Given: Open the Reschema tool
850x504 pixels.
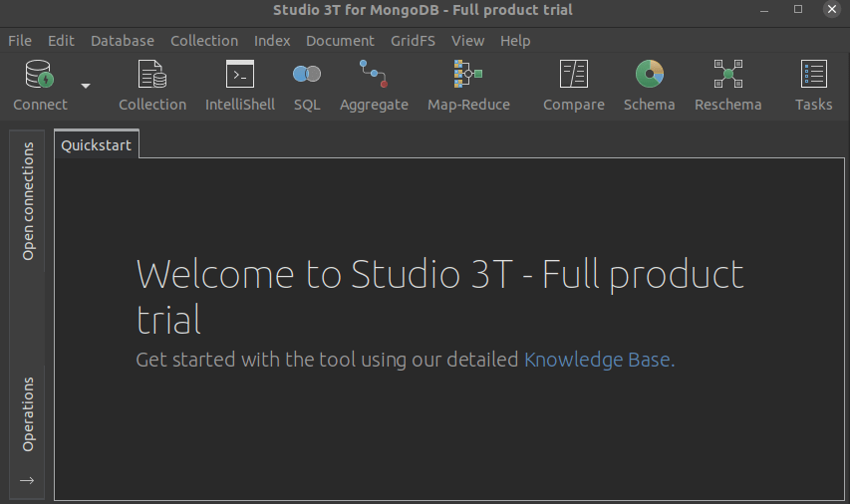Looking at the screenshot, I should [x=728, y=85].
